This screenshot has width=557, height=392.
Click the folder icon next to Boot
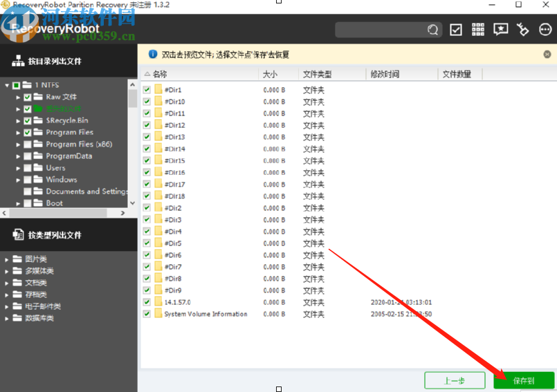38,203
